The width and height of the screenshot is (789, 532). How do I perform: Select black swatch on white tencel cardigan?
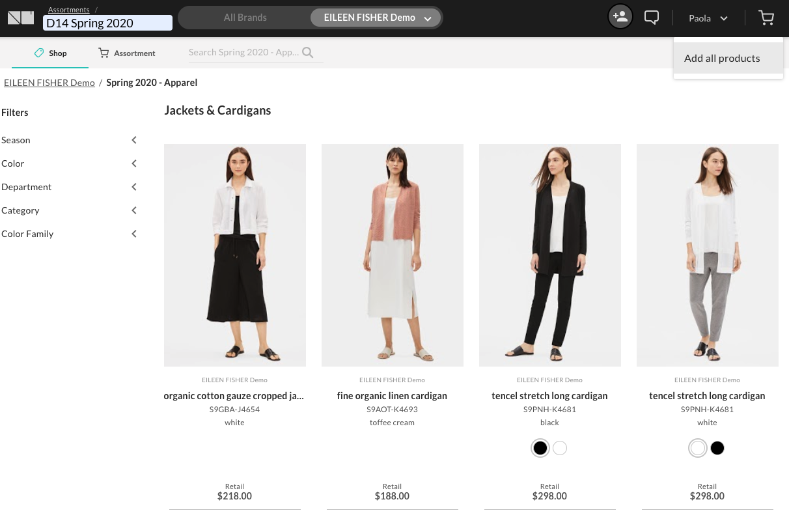pyautogui.click(x=717, y=448)
